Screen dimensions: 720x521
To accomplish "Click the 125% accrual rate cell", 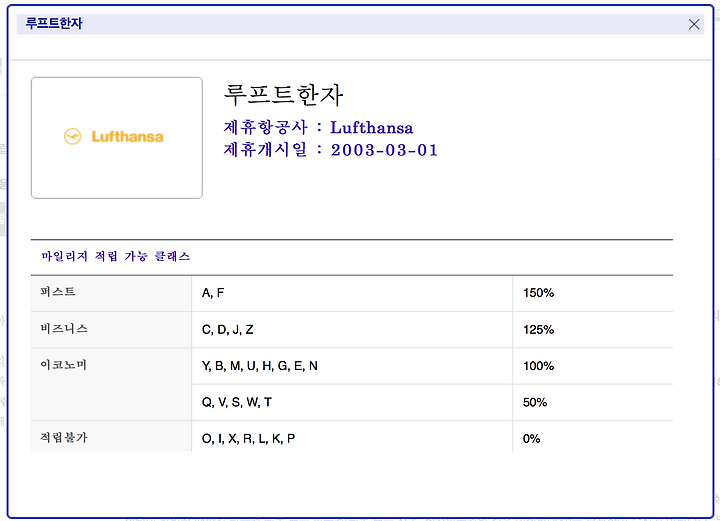I will pyautogui.click(x=593, y=330).
